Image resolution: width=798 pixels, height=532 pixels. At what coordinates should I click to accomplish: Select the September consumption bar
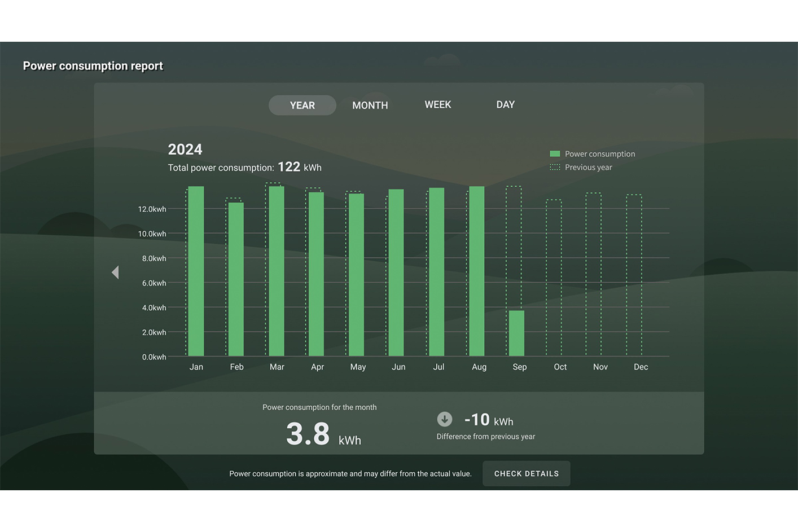516,333
